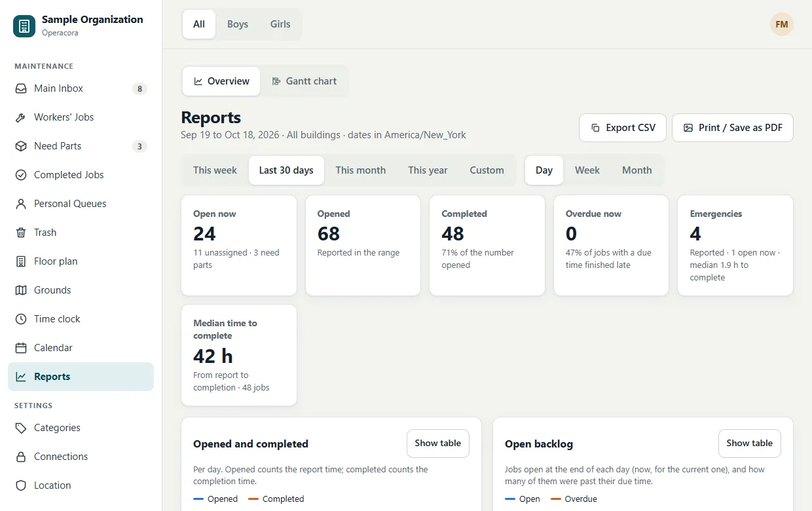Screen dimensions: 812x511
Task: Group reports by Week
Action: coord(587,170)
